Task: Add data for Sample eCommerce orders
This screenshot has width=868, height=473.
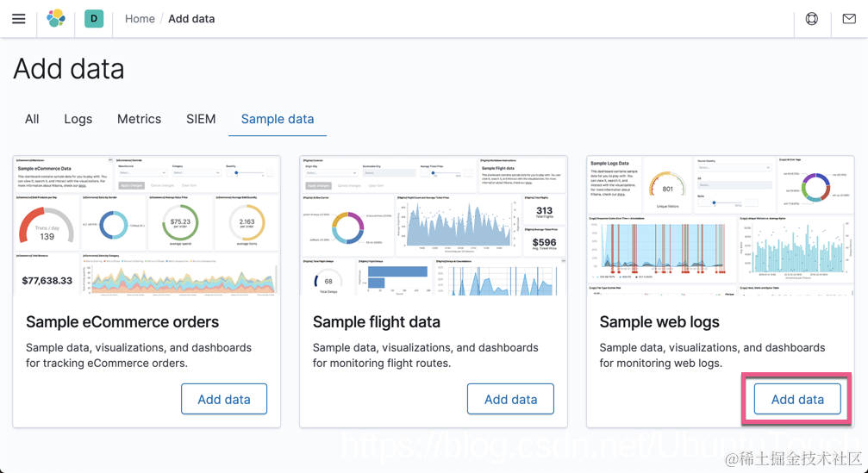Action: coord(224,399)
